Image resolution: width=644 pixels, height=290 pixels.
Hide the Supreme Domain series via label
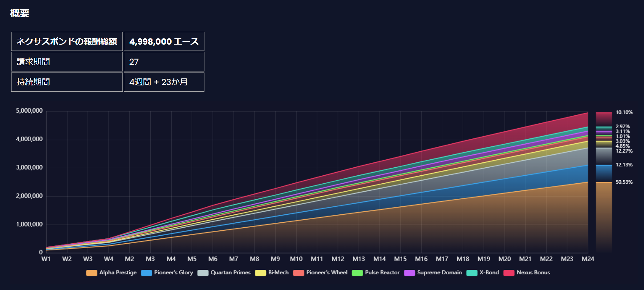(440, 273)
